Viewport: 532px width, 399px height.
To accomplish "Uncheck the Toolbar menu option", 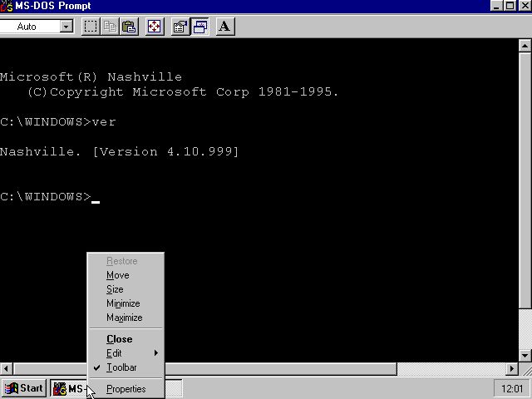I will click(x=126, y=367).
